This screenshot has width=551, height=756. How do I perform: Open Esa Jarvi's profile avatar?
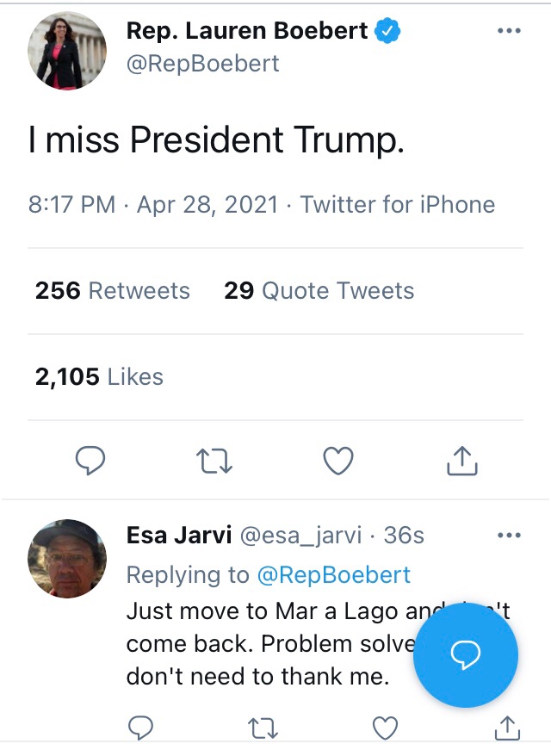coord(67,558)
